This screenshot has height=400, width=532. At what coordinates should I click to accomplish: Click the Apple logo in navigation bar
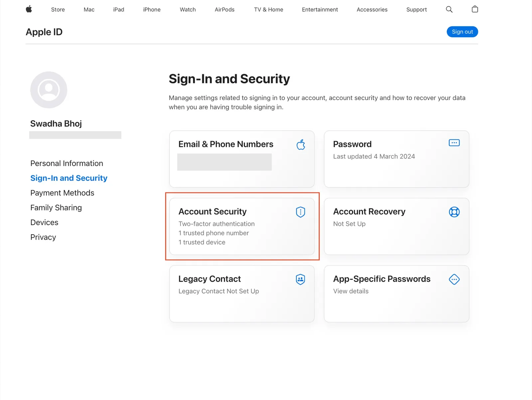coord(29,9)
